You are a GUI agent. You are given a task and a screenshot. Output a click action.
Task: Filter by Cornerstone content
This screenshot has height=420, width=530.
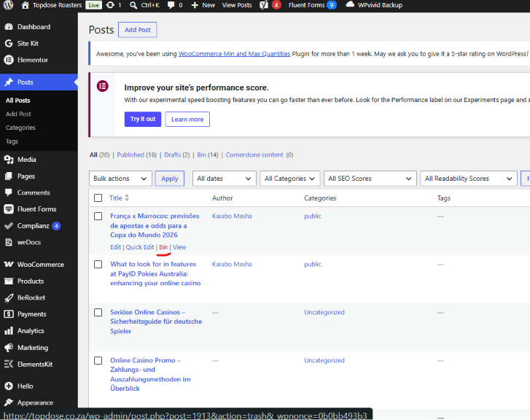(x=254, y=155)
